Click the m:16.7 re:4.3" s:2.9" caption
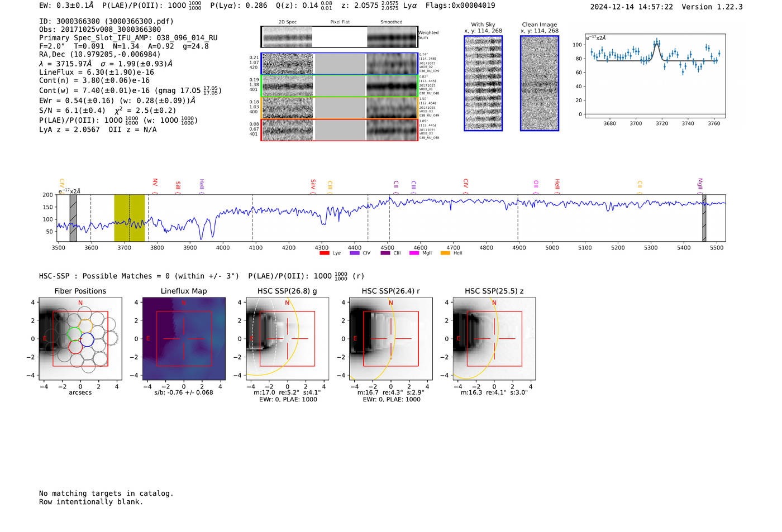Viewport: 782px width, 532px height. point(390,392)
